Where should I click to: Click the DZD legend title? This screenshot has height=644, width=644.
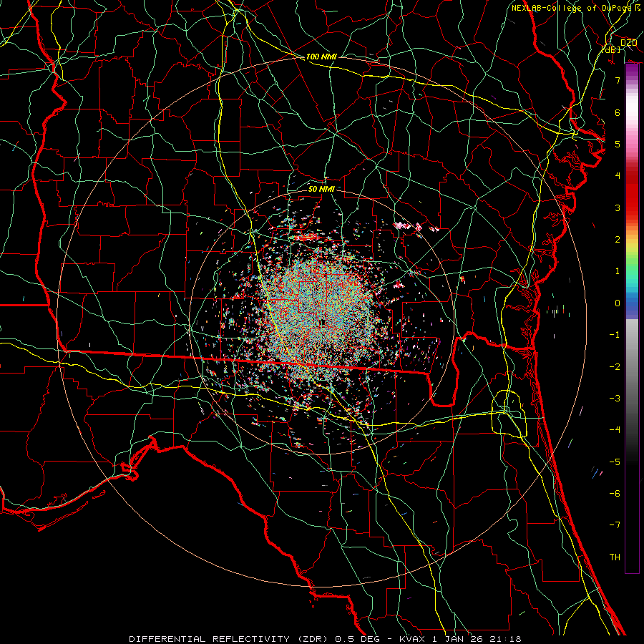click(628, 43)
